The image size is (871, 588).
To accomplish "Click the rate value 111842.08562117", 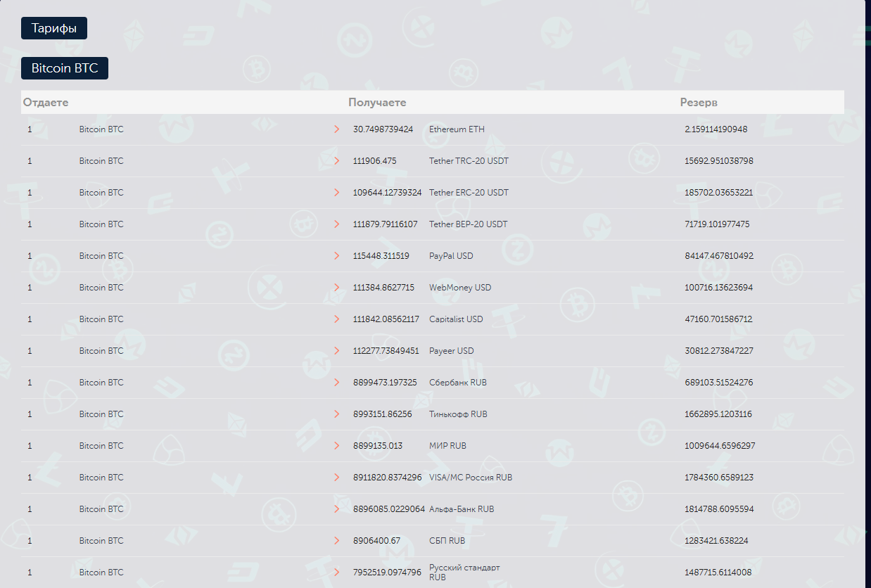I will pyautogui.click(x=386, y=319).
